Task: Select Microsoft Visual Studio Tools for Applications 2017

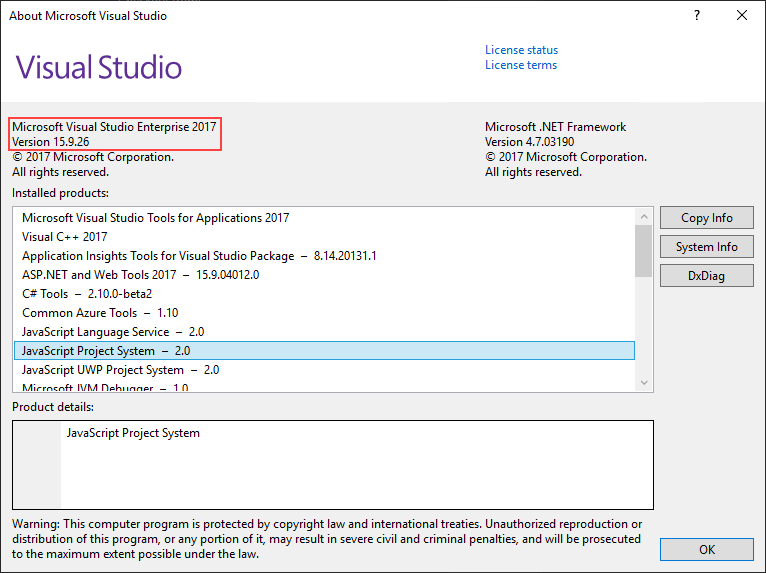Action: pyautogui.click(x=324, y=218)
